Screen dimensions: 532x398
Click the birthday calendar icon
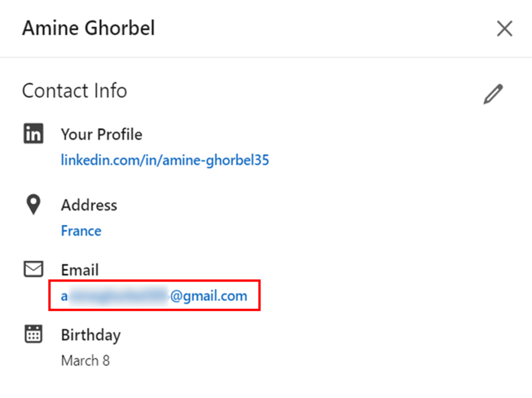[34, 334]
